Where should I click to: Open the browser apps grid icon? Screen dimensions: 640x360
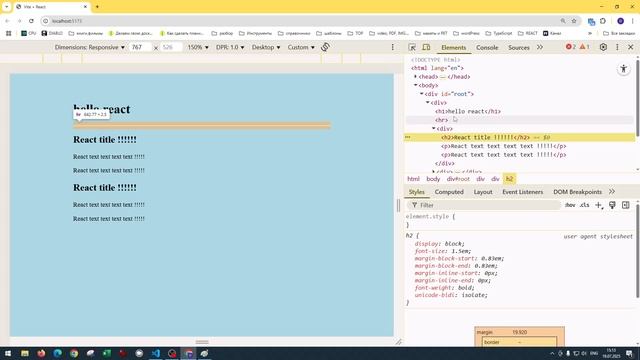coord(9,33)
